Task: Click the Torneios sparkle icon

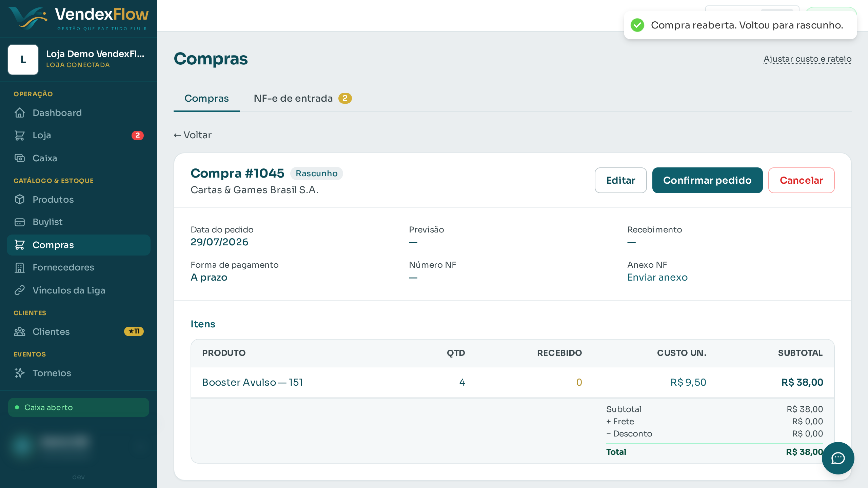Action: pos(20,373)
